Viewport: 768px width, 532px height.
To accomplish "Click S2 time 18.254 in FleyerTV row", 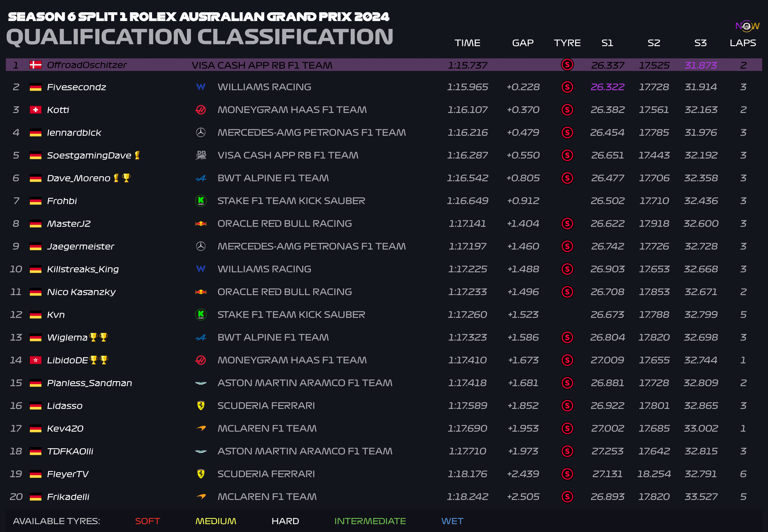I will coord(654,474).
